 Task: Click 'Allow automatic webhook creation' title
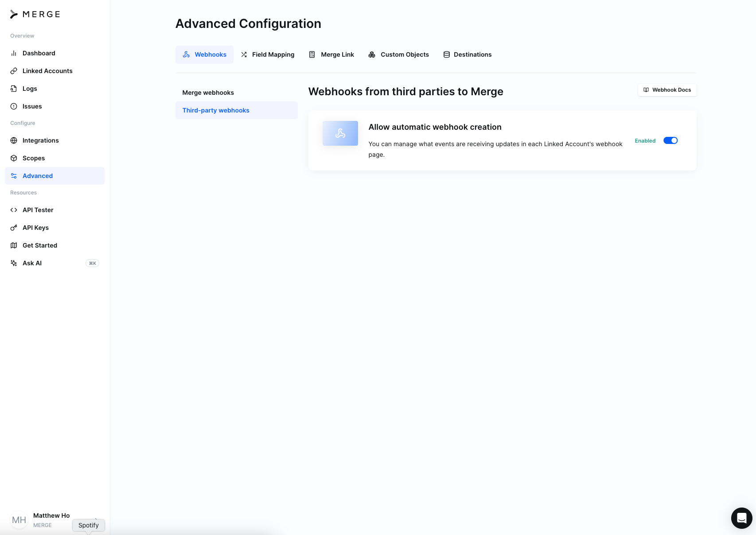(435, 127)
